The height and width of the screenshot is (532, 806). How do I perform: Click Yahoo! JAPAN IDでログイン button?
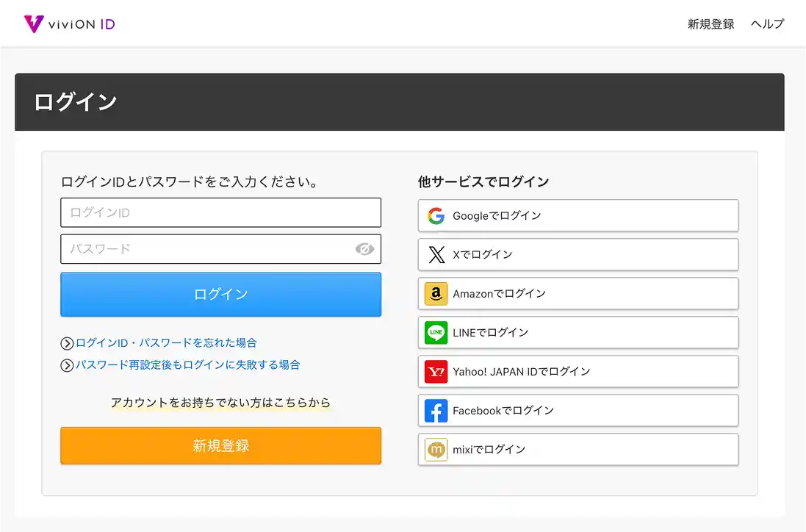pos(578,372)
